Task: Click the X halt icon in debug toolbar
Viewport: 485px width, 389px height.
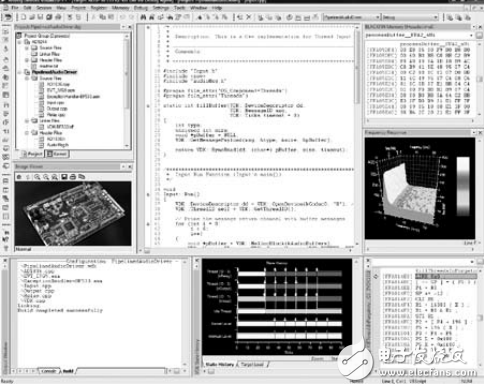Action: pyautogui.click(x=248, y=17)
